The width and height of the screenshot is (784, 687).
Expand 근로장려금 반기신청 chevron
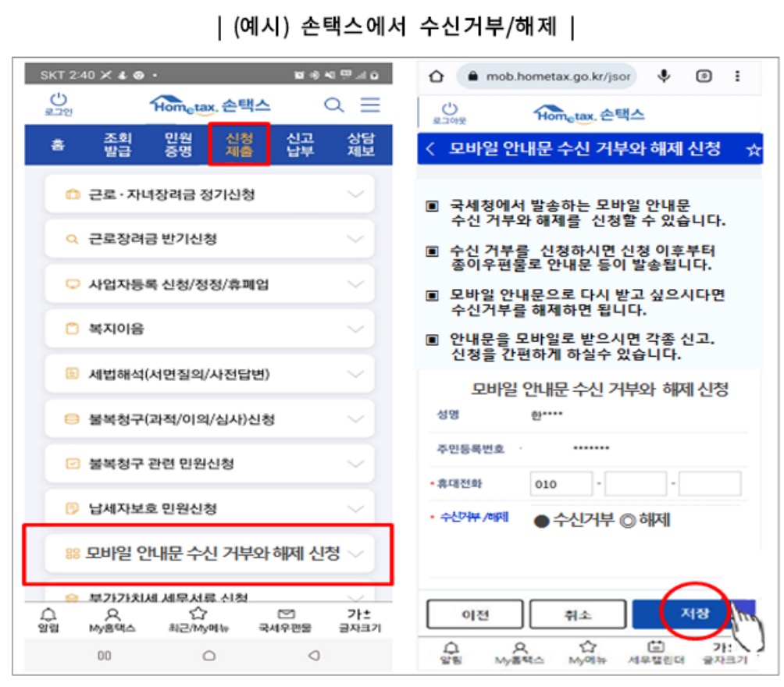[355, 239]
